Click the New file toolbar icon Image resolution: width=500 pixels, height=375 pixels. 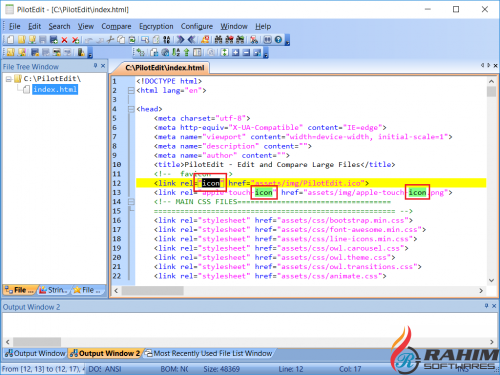click(x=10, y=40)
